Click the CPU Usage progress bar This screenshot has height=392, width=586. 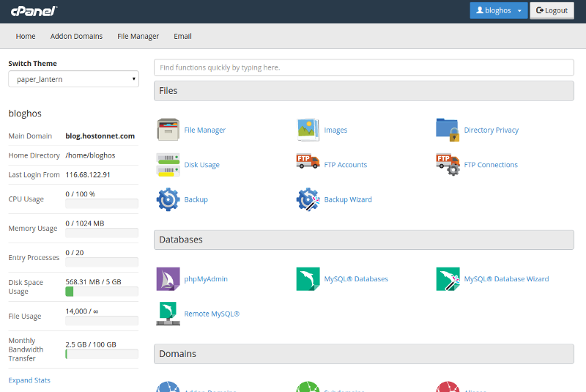102,204
